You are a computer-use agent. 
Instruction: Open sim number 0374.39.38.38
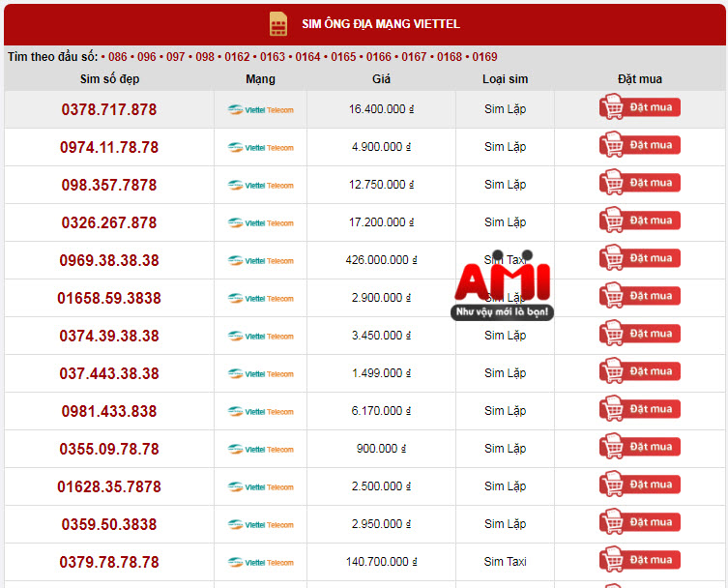[109, 336]
